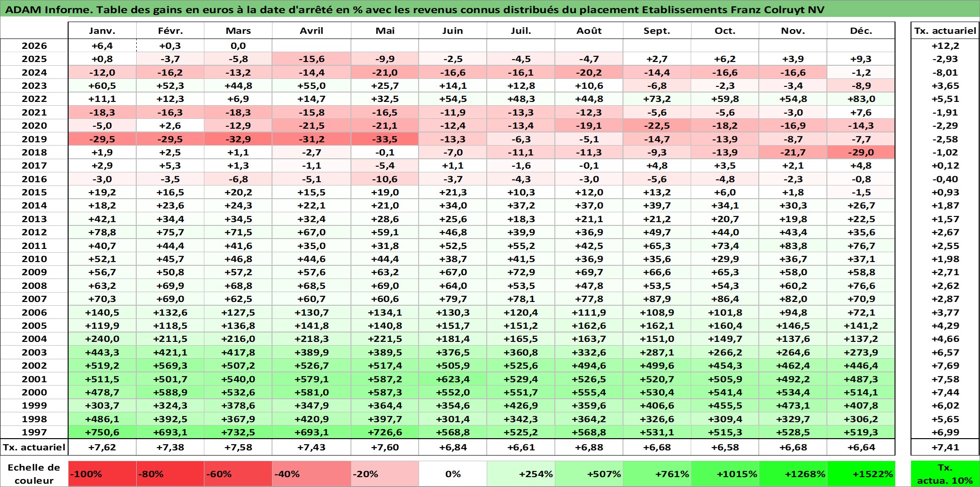Viewport: 980px width, 487px height.
Task: Click the 1997 row label
Action: tap(34, 432)
